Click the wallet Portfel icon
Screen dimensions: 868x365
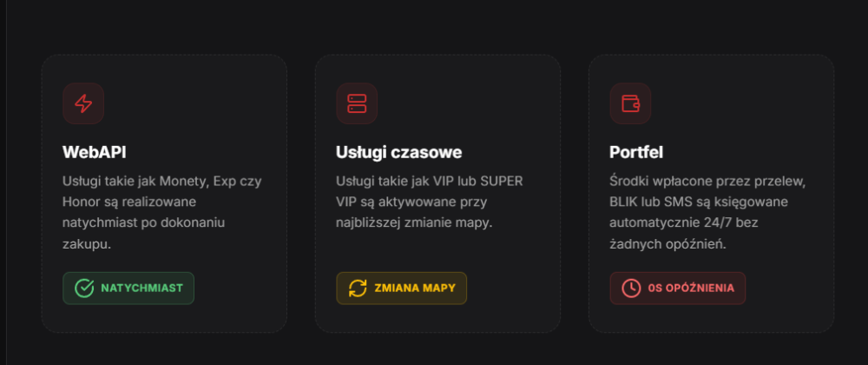coord(630,103)
